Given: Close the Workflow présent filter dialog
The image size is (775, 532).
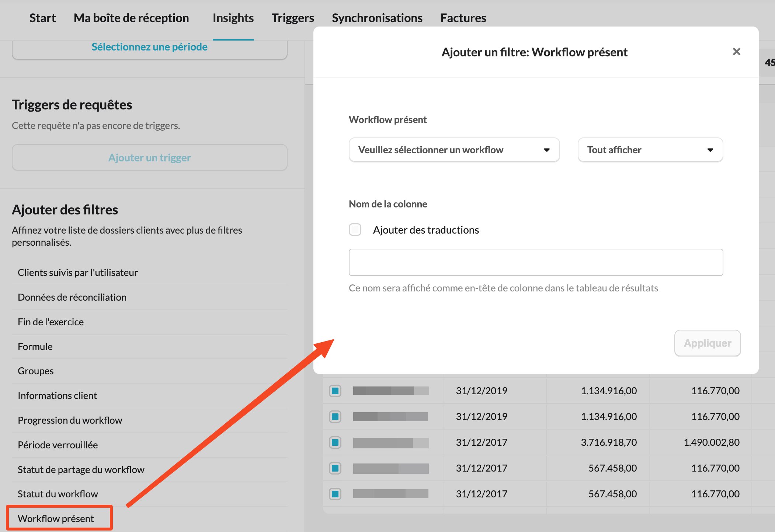Looking at the screenshot, I should (736, 52).
